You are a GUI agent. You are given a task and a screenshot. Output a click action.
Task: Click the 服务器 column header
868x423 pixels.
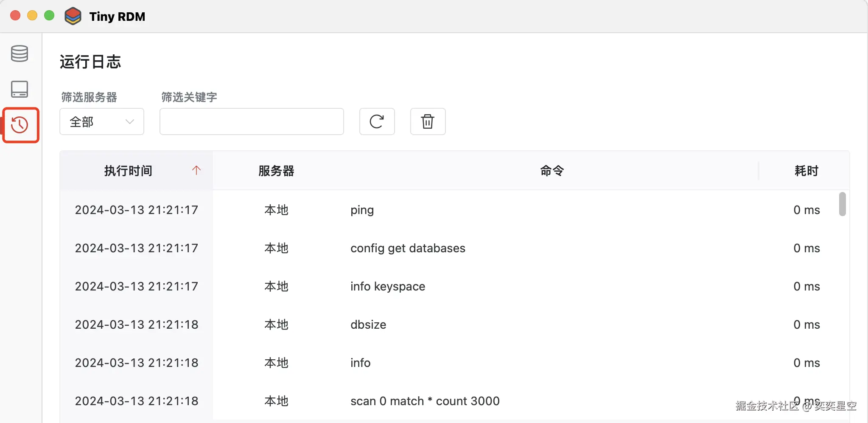coord(276,171)
